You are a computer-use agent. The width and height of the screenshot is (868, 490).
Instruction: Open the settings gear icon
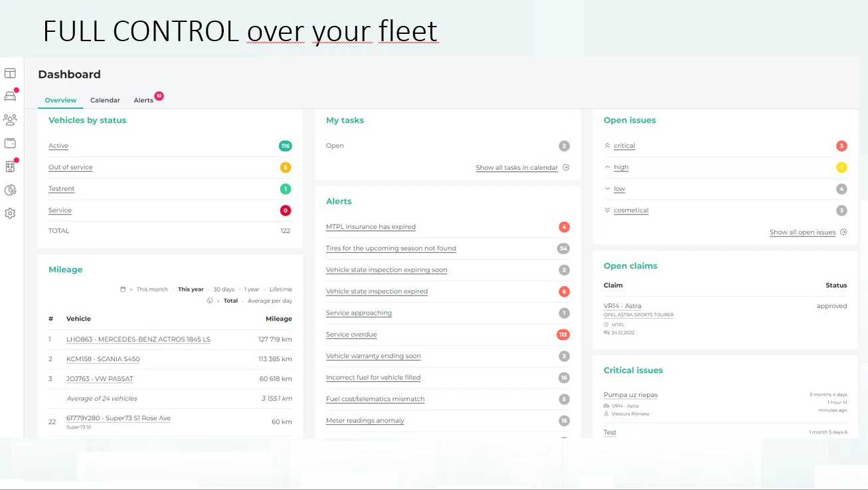[10, 213]
